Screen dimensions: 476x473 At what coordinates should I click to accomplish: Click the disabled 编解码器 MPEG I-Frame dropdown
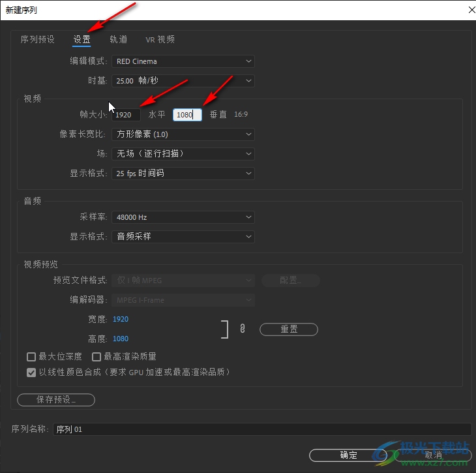[x=183, y=300]
